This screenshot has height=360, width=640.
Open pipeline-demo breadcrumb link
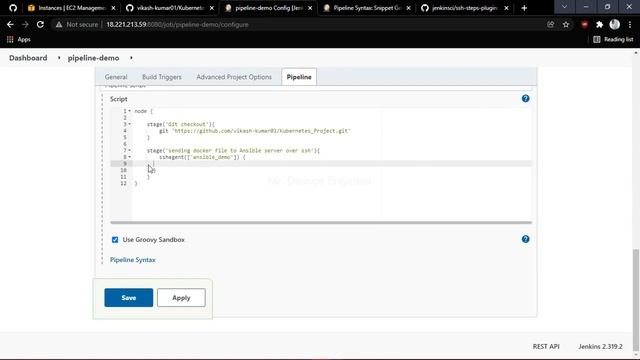(93, 58)
